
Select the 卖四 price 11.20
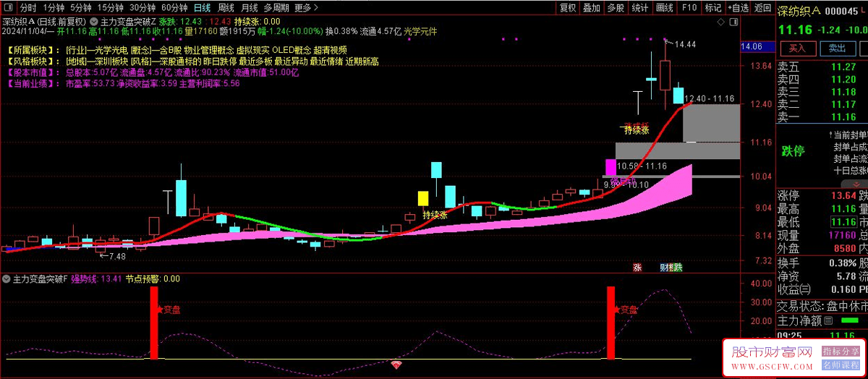pos(843,80)
